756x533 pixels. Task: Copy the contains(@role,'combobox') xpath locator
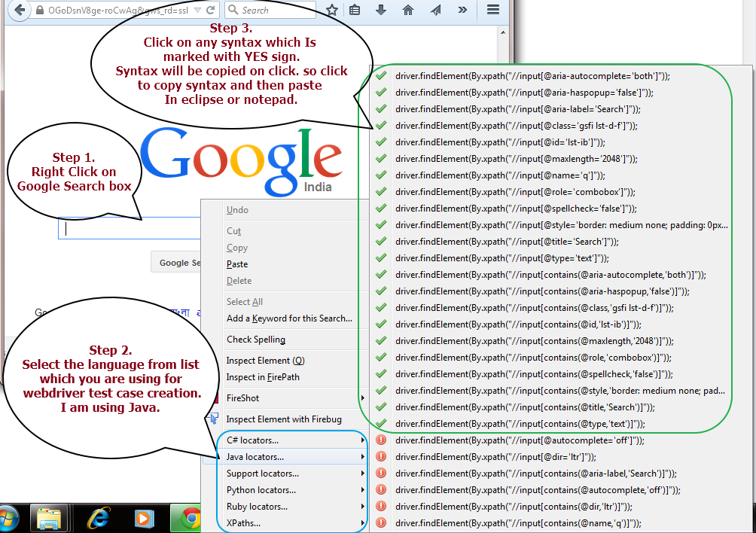[x=534, y=358]
